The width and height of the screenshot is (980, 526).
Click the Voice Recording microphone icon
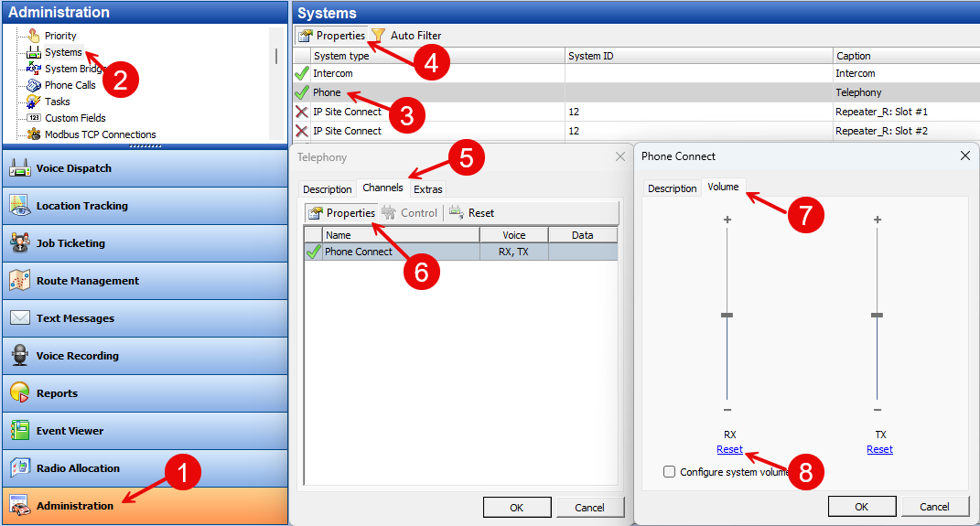(x=20, y=356)
